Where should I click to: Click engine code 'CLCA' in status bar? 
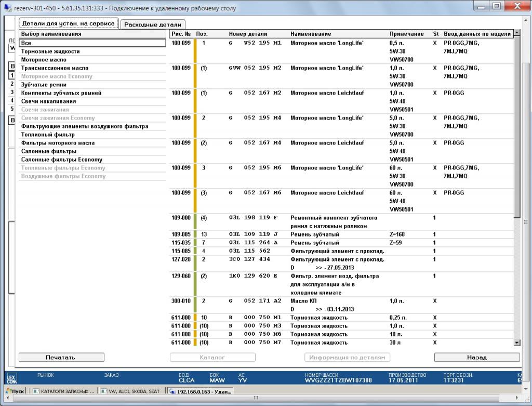(187, 380)
